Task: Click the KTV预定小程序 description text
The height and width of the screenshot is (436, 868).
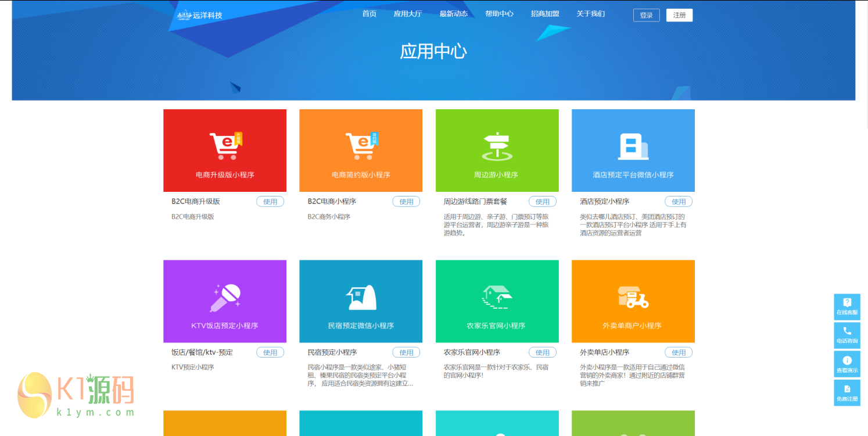Action: 193,367
